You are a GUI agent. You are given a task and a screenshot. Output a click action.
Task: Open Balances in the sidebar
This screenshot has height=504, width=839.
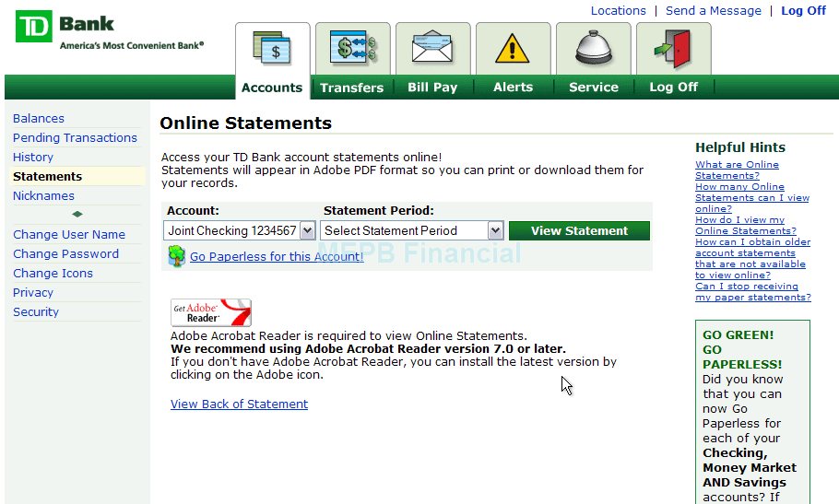[39, 118]
